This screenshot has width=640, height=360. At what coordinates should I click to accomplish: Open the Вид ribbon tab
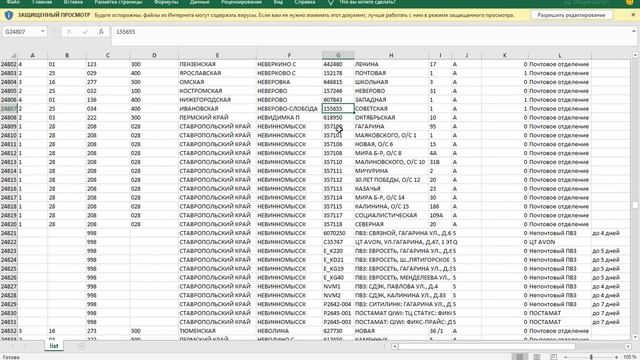click(x=278, y=2)
